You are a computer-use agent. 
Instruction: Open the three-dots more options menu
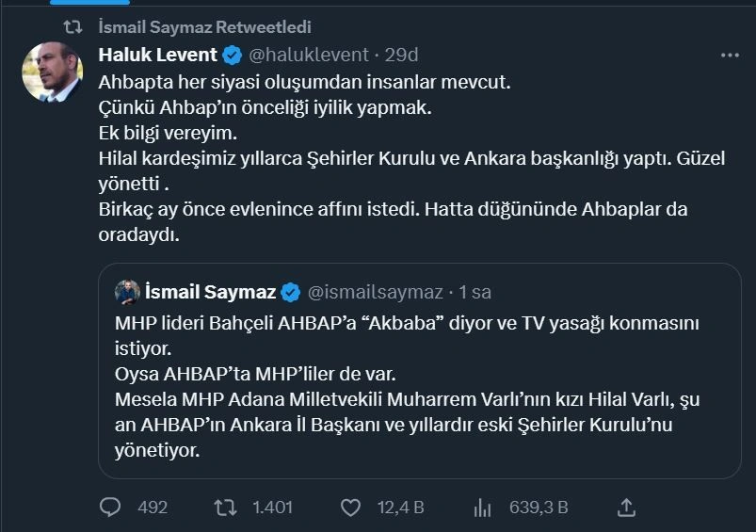tap(730, 56)
